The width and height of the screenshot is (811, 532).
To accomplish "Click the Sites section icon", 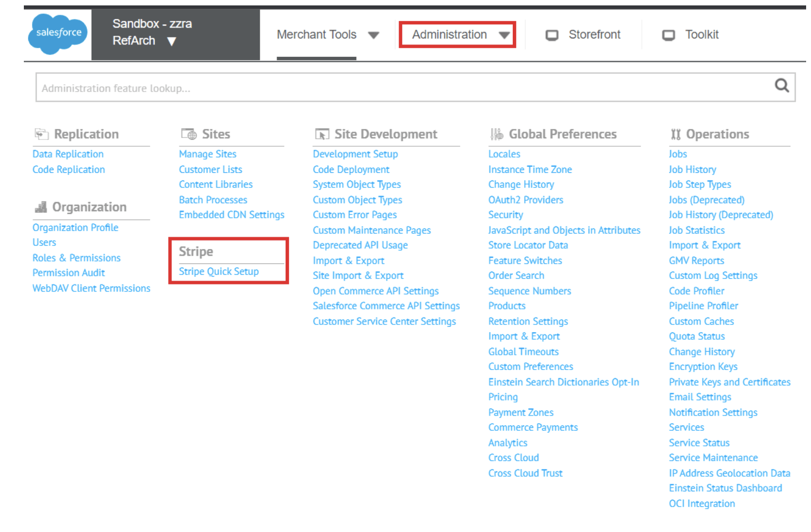I will [189, 134].
